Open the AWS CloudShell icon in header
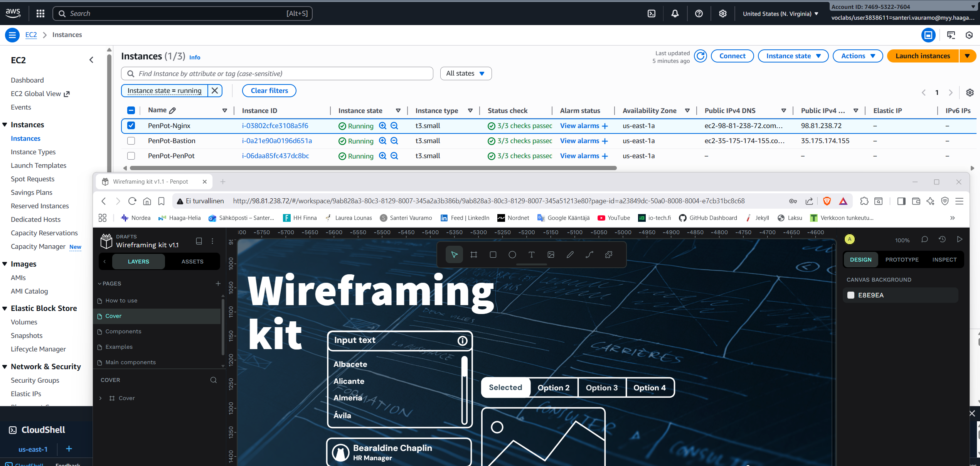980x466 pixels. (x=651, y=14)
